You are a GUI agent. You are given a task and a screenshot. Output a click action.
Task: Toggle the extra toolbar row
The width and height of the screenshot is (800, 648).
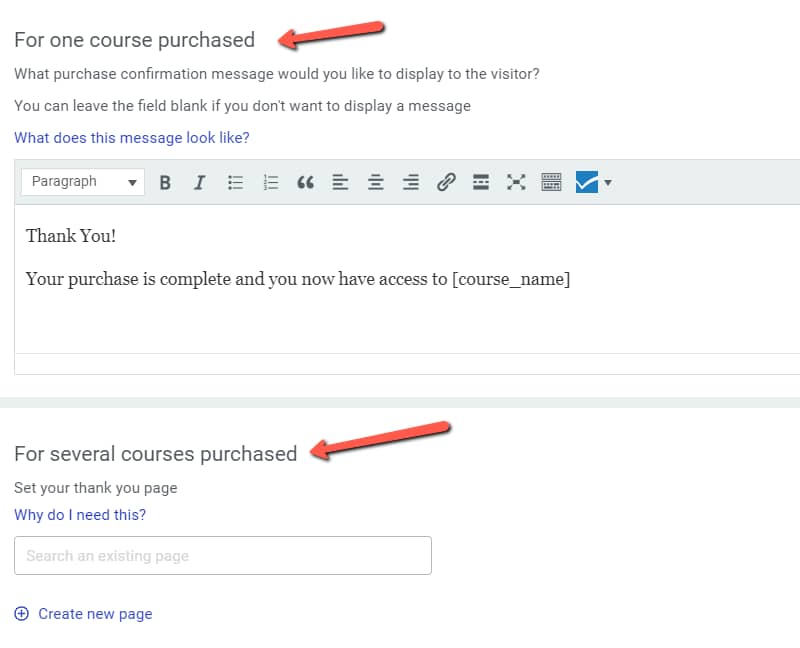551,182
